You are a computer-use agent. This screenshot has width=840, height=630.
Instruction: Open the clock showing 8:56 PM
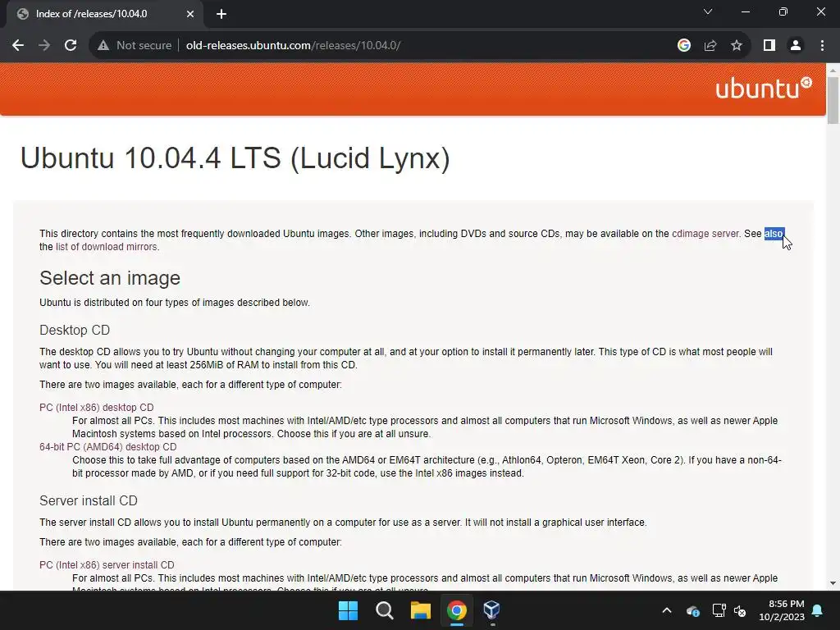pyautogui.click(x=782, y=610)
